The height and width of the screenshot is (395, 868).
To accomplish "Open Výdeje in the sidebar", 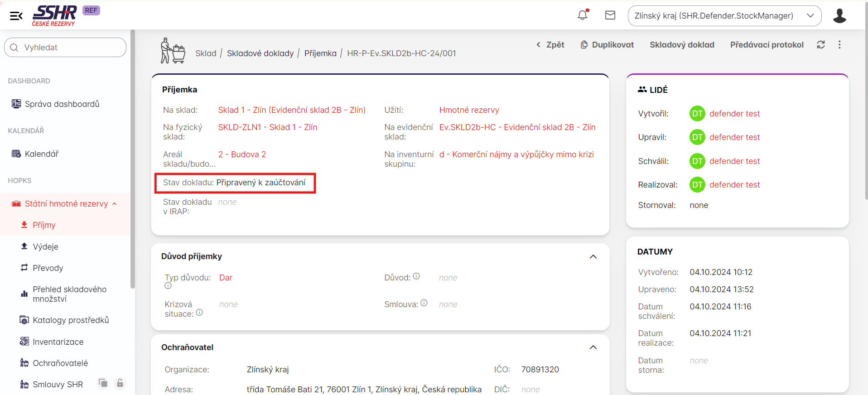I will pos(45,247).
